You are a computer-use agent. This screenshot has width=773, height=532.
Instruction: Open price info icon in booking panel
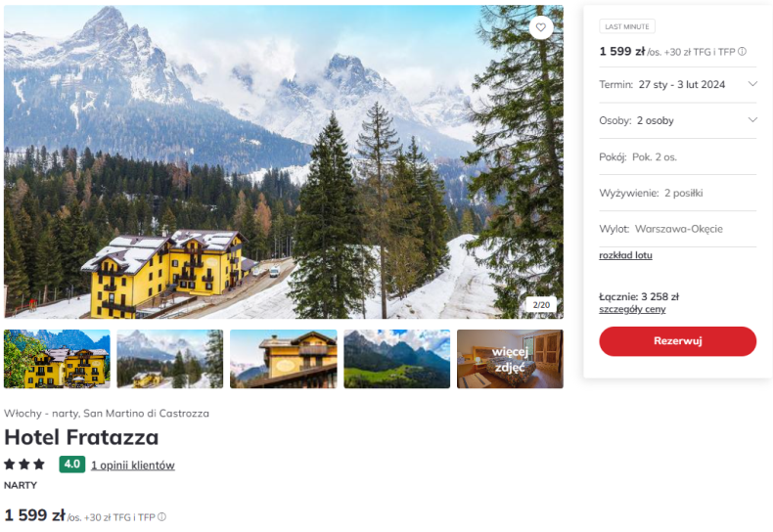742,51
